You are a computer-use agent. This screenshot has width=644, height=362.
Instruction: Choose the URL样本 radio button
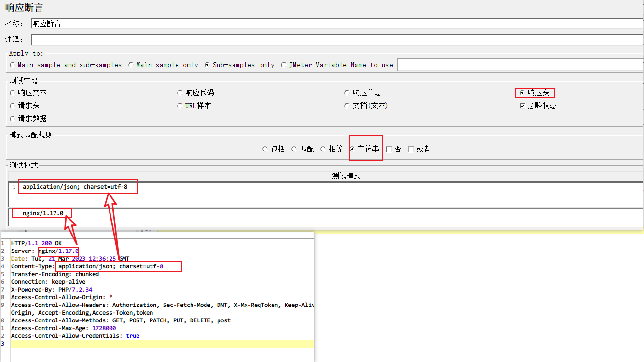(180, 105)
